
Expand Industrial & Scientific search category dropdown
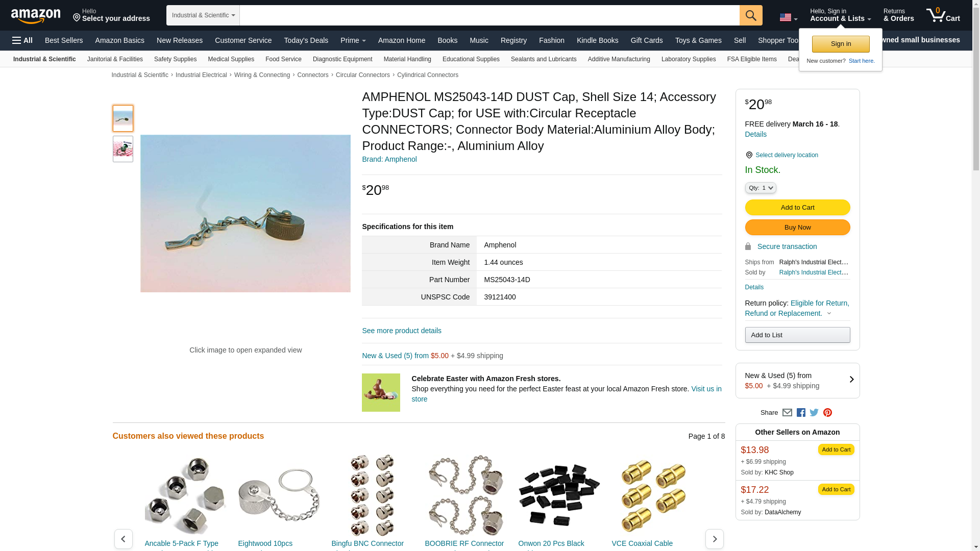(x=203, y=15)
